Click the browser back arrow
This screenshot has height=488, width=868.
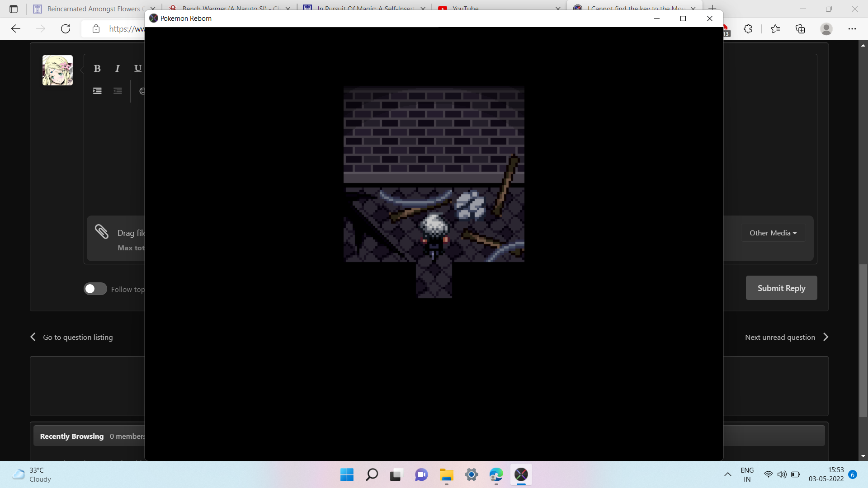pyautogui.click(x=16, y=29)
